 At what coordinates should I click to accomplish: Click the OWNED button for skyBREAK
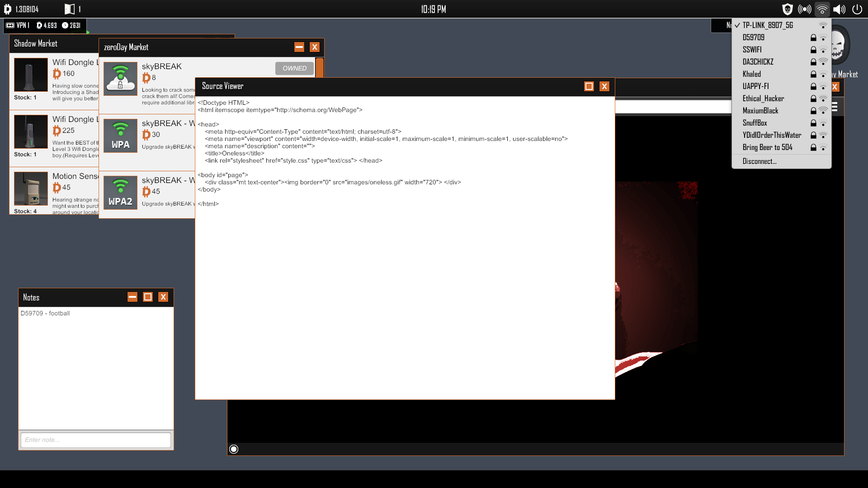[x=294, y=67]
